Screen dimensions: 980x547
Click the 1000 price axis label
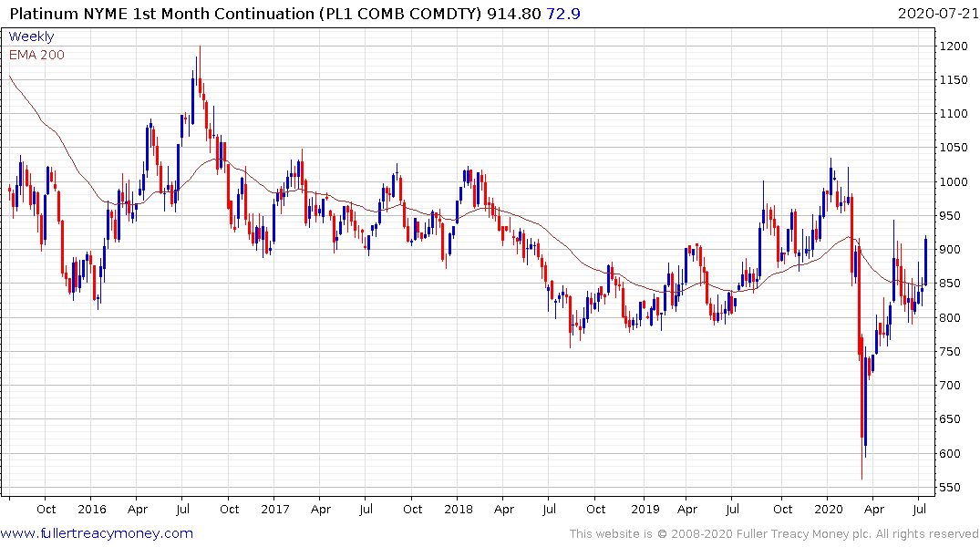954,182
